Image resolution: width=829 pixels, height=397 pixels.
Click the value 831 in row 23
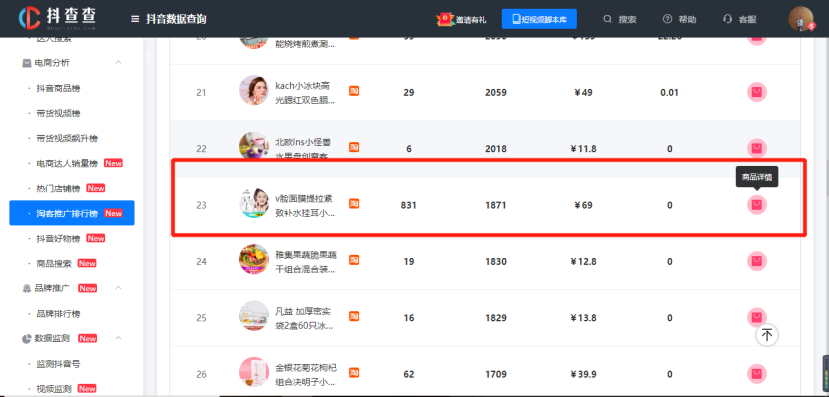click(x=409, y=205)
